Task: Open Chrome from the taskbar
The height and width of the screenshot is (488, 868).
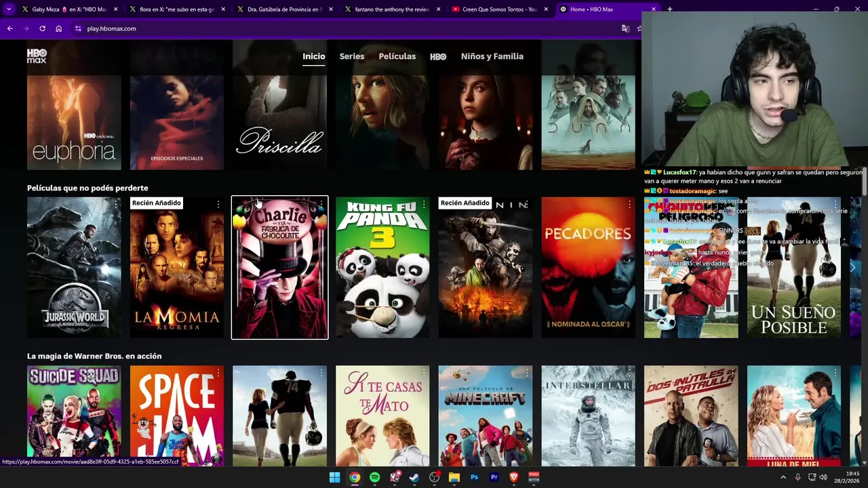Action: coord(355,477)
